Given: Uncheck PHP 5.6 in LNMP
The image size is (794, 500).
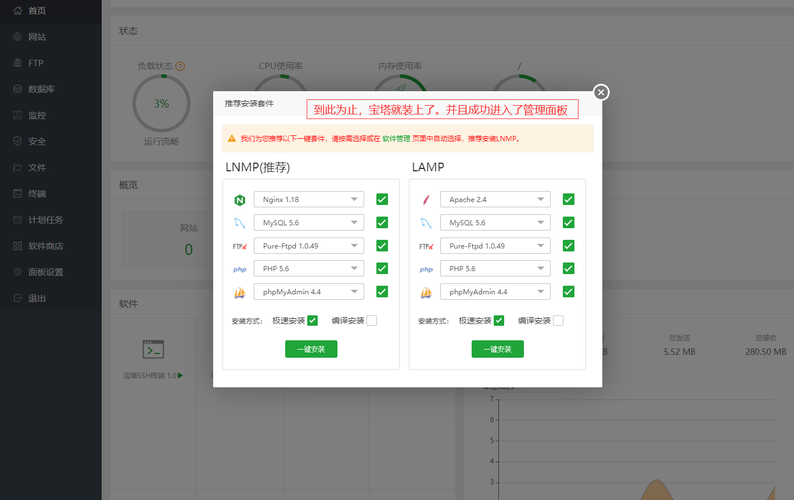Looking at the screenshot, I should (382, 268).
